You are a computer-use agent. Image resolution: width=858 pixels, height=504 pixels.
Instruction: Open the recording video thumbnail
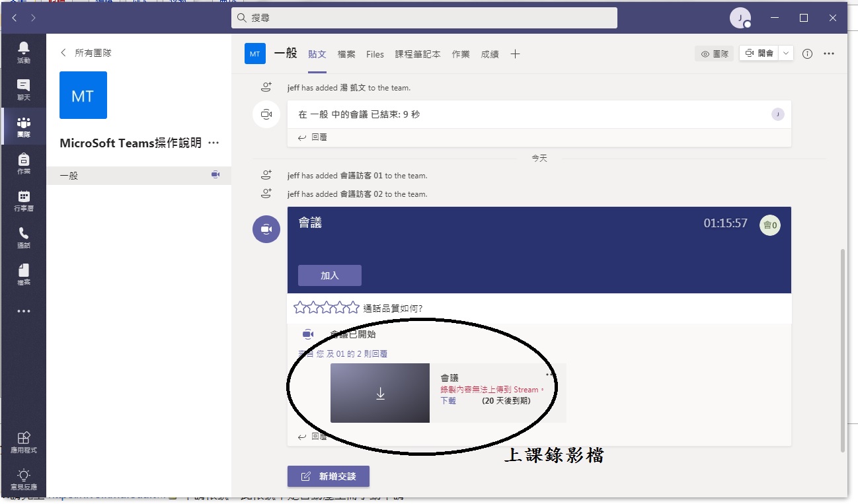[380, 393]
